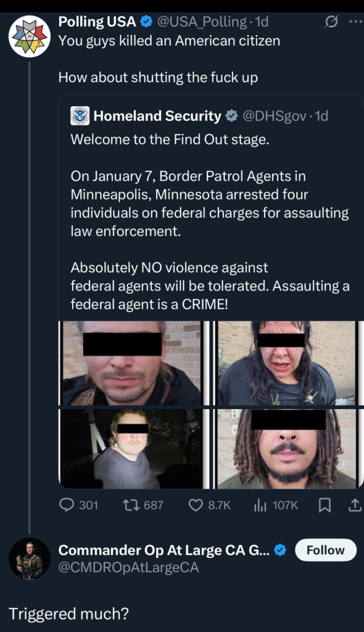Open the three-dot more options menu

pyautogui.click(x=355, y=22)
